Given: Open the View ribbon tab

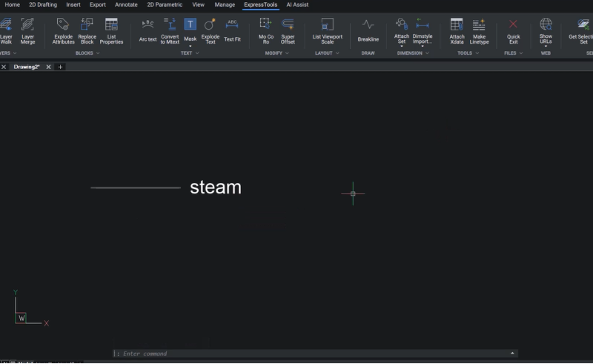Looking at the screenshot, I should 198,4.
